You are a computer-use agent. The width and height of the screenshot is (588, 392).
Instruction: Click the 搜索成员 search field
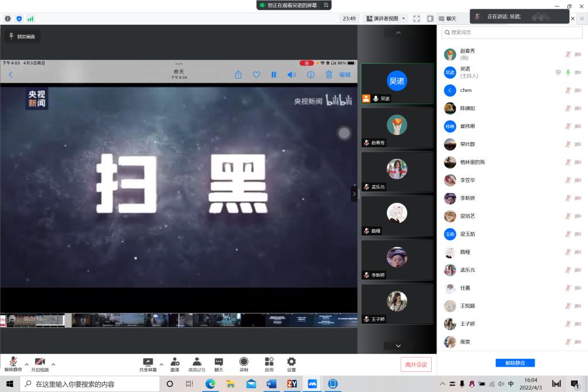[x=511, y=33]
